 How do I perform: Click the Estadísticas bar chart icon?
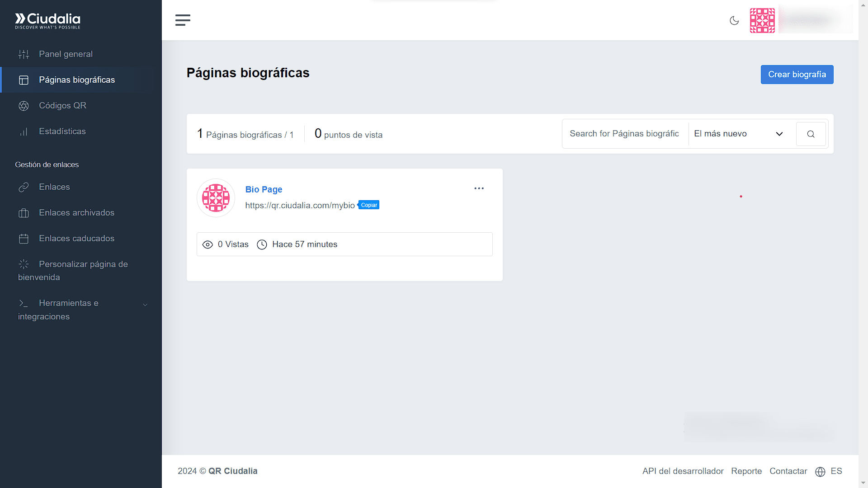(x=24, y=132)
